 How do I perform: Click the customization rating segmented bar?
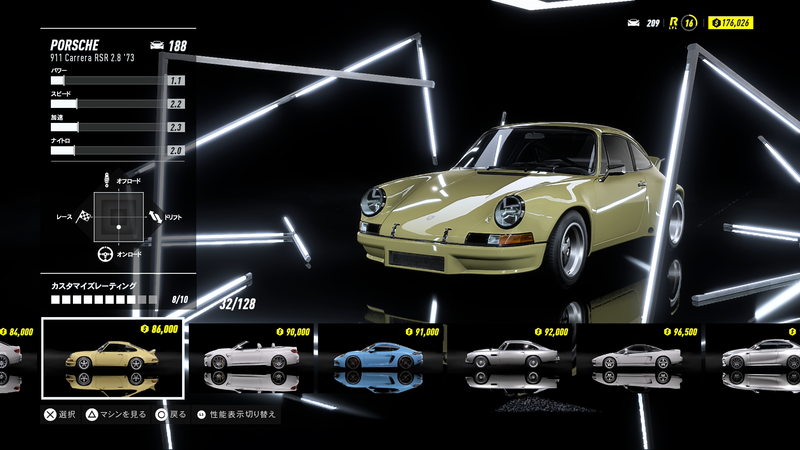(104, 300)
